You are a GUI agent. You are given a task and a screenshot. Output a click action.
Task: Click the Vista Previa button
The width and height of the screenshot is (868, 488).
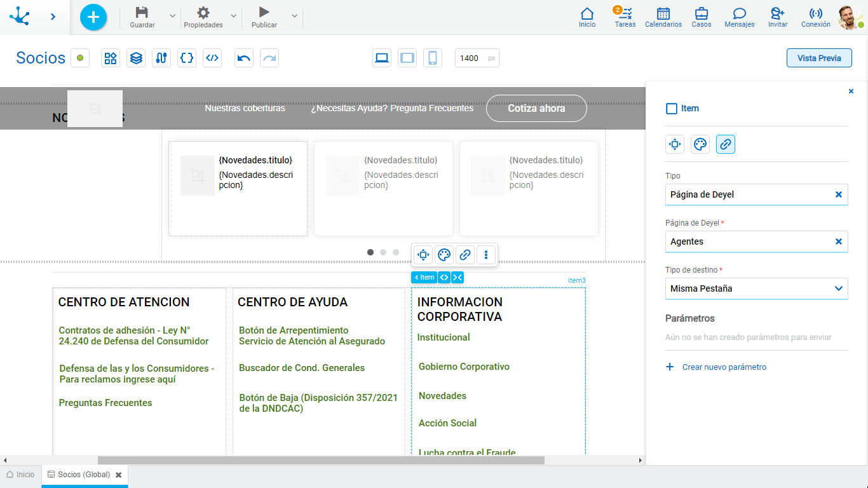pyautogui.click(x=819, y=58)
